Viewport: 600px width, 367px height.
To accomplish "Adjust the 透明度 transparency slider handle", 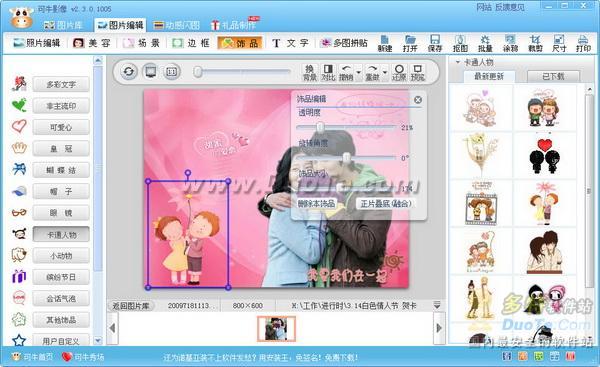I will click(320, 127).
